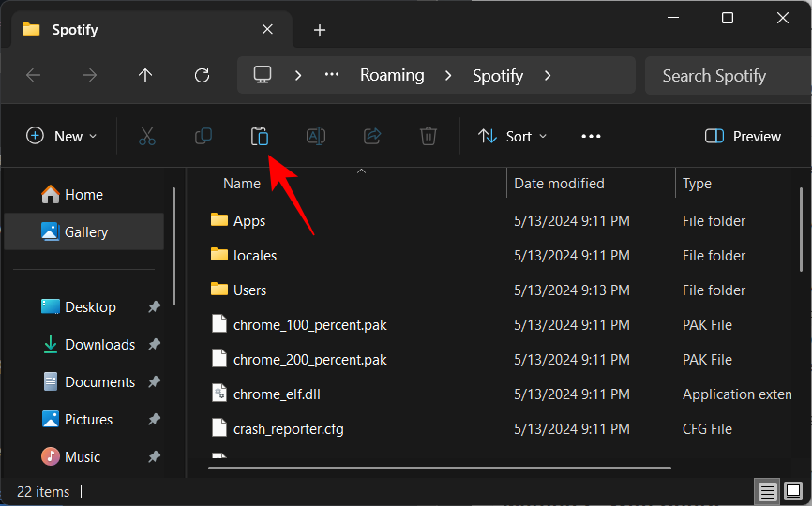Switch to large thumbnails view layout

point(793,491)
